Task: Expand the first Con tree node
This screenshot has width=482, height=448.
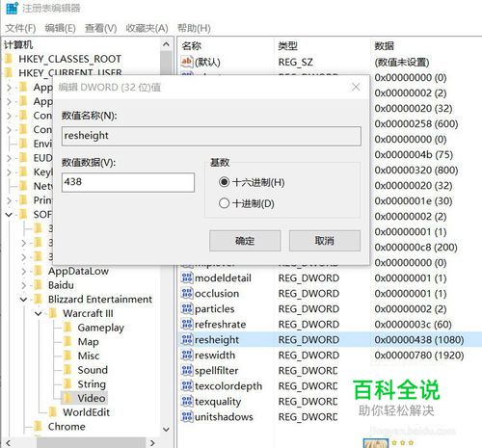Action: (9, 116)
